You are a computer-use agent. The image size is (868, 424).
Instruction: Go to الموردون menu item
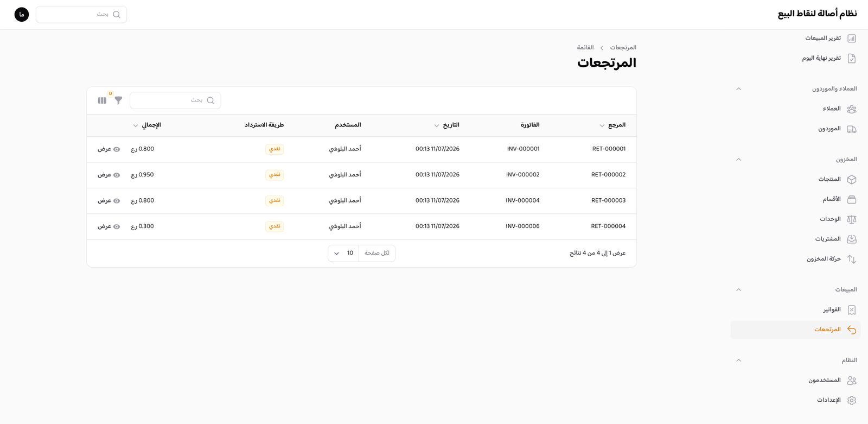click(x=795, y=129)
